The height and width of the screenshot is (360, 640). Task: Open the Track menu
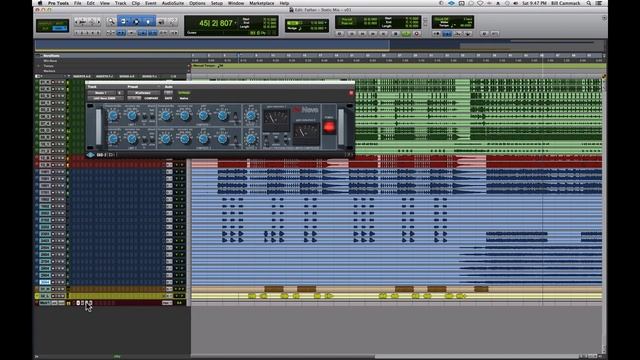tap(120, 3)
